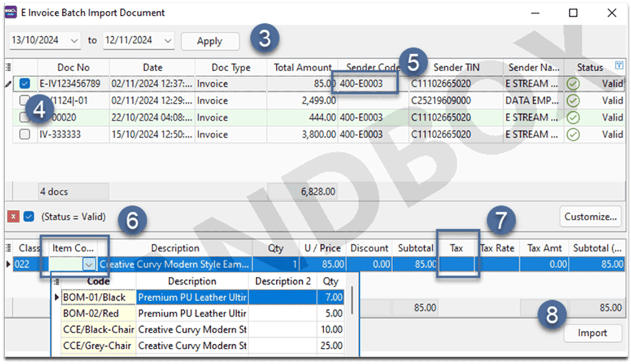Select item code BOM-02/Red in lookup list

point(99,313)
